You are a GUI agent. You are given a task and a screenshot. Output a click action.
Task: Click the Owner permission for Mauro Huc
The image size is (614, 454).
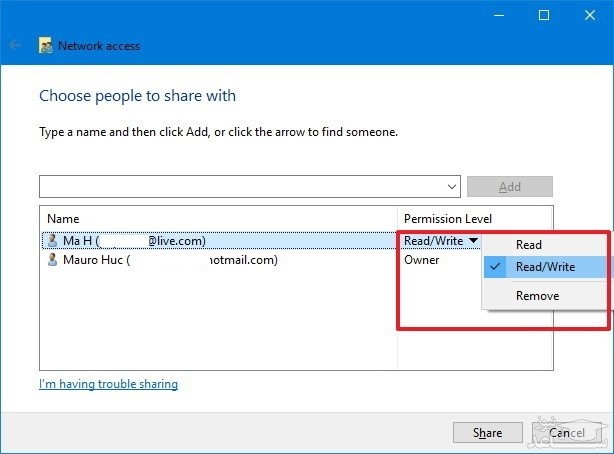click(x=421, y=260)
